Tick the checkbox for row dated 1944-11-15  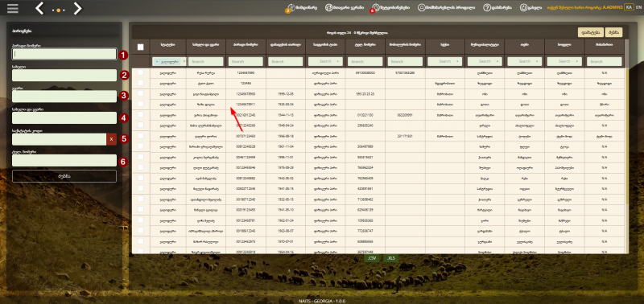click(x=140, y=115)
